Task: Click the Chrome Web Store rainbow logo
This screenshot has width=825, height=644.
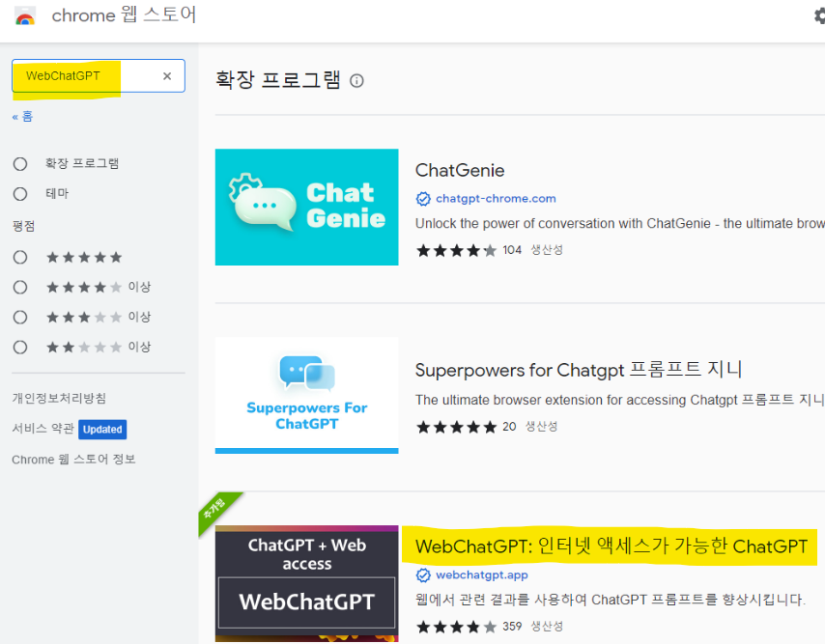Action: point(25,16)
